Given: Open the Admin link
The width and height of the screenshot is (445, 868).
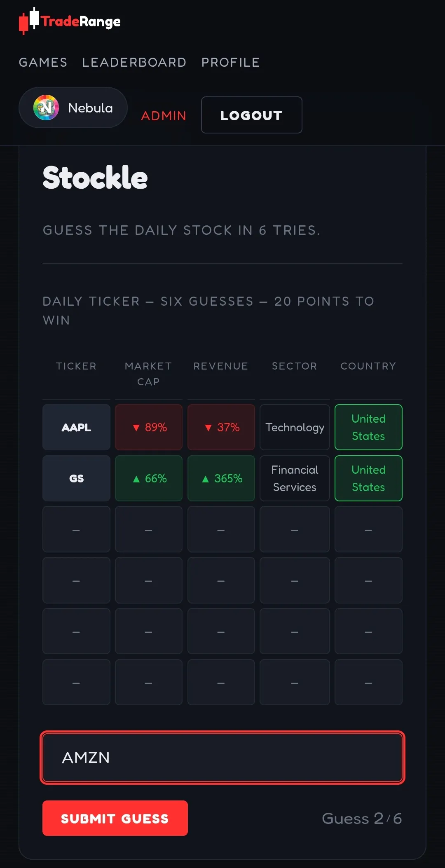Looking at the screenshot, I should point(164,116).
